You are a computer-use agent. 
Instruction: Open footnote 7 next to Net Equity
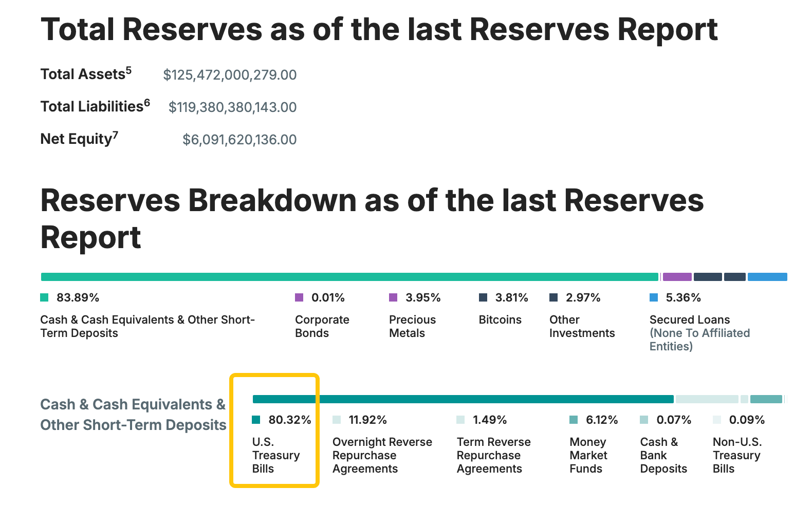pos(116,135)
